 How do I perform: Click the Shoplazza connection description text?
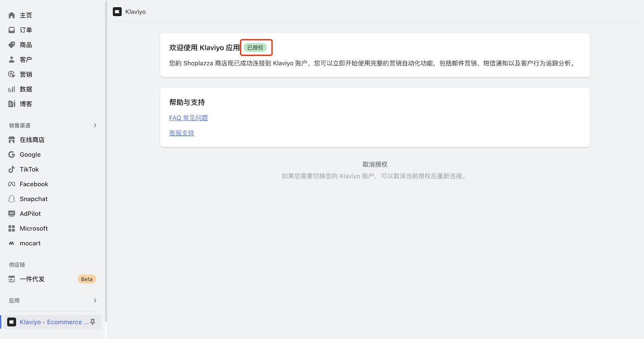click(x=373, y=63)
